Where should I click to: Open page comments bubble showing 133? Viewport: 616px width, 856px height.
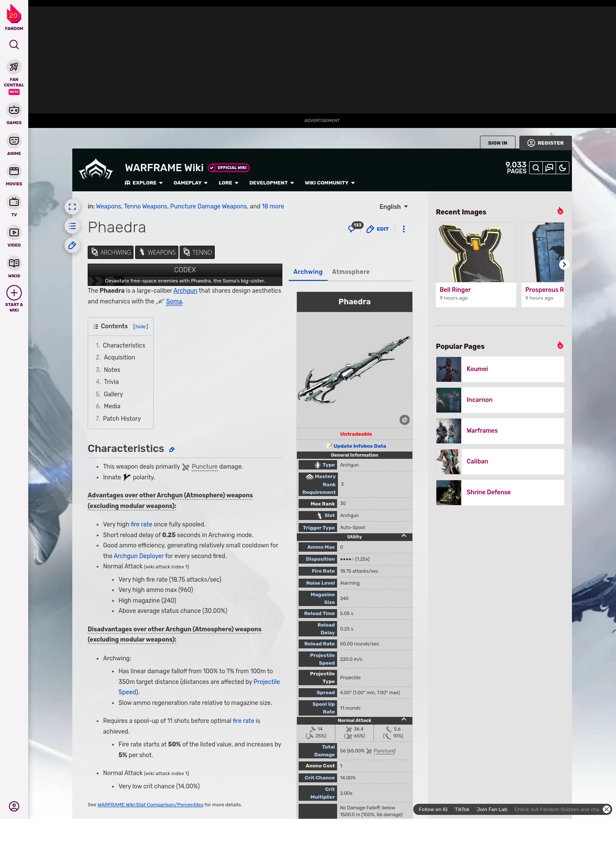355,227
